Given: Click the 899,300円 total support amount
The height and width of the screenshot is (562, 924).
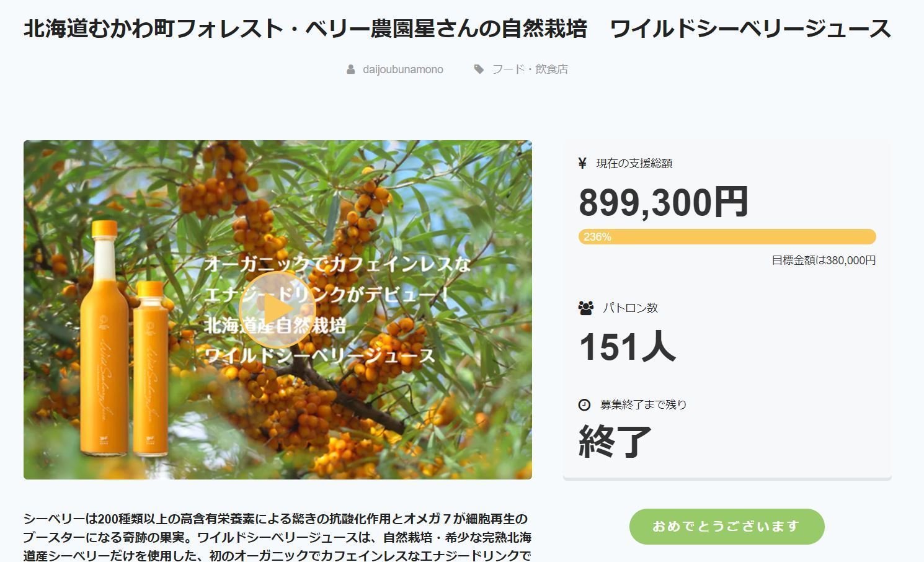Looking at the screenshot, I should (664, 202).
